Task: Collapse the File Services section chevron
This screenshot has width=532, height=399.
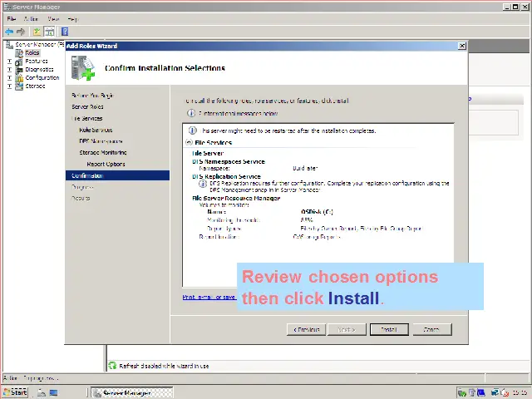Action: 189,142
